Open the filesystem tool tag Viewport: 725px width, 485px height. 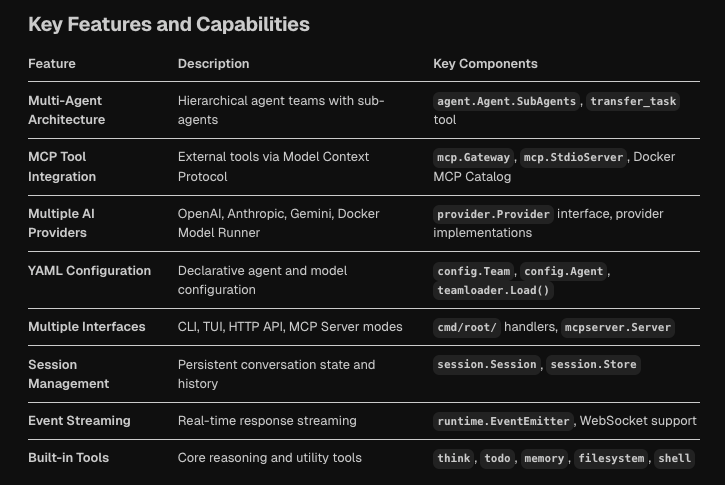611,458
